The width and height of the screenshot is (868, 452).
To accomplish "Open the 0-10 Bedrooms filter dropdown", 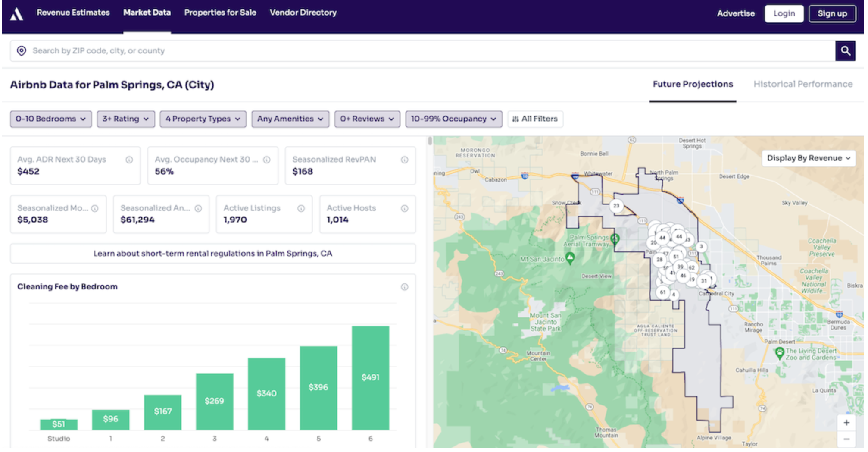I will pyautogui.click(x=51, y=119).
